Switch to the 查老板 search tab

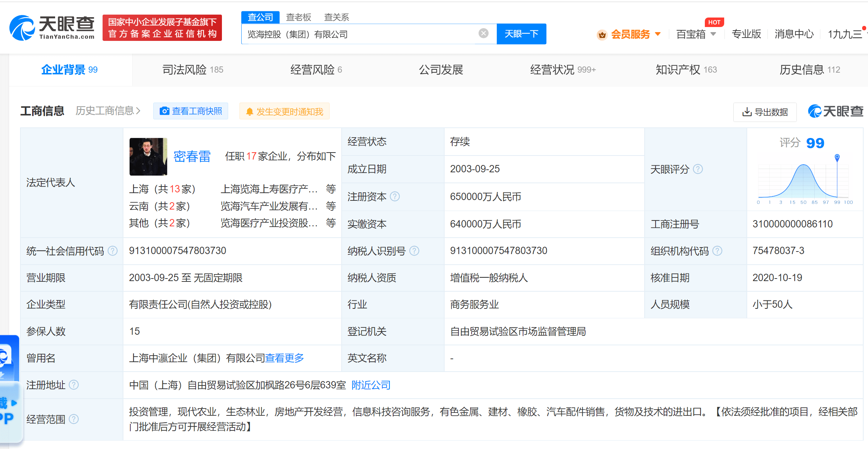tap(299, 17)
